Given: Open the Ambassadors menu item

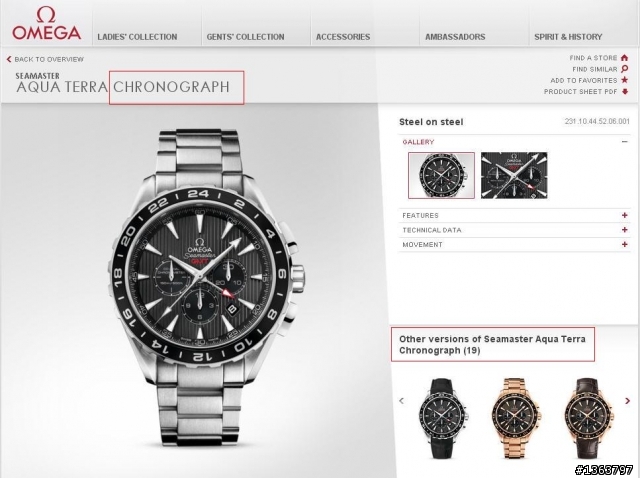Looking at the screenshot, I should click(x=455, y=37).
